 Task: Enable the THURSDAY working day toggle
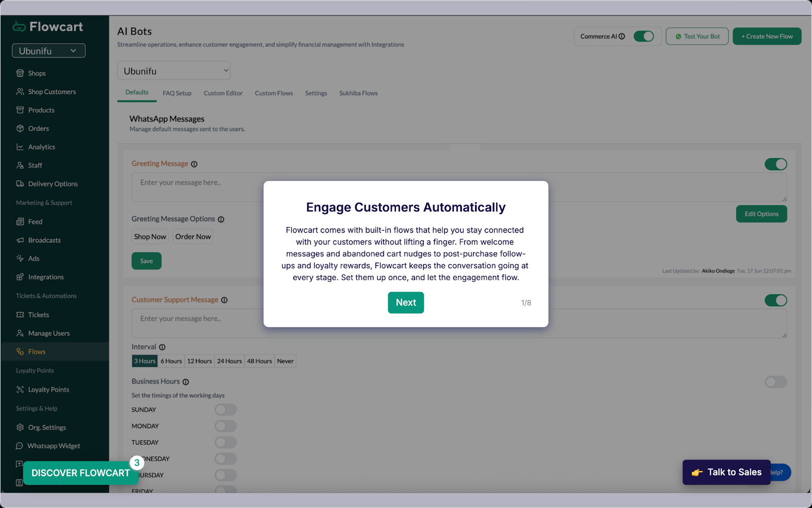(226, 475)
